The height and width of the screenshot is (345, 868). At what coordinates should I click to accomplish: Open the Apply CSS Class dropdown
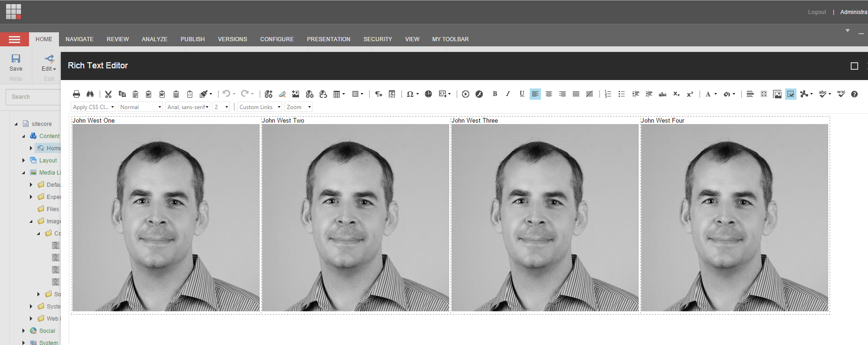93,107
